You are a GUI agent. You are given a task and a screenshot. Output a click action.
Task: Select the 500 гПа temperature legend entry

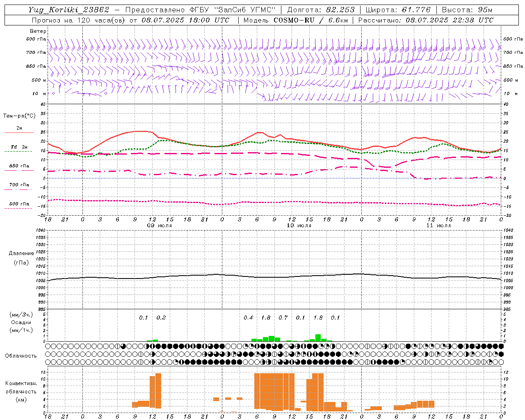(19, 204)
